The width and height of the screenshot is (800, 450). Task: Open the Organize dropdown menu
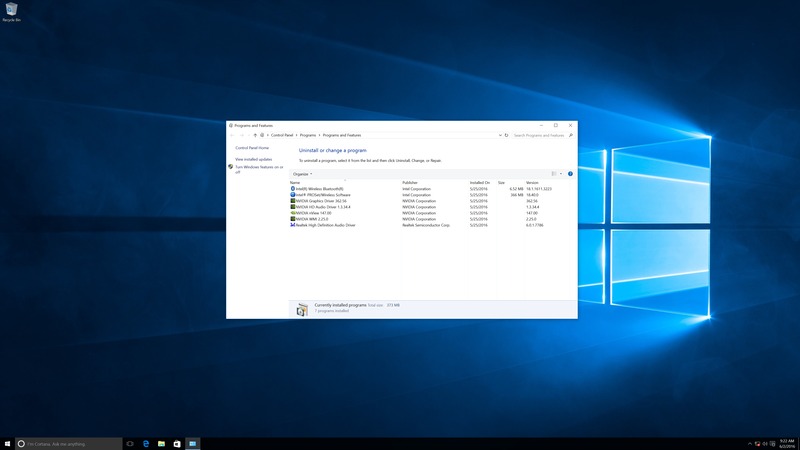[302, 174]
